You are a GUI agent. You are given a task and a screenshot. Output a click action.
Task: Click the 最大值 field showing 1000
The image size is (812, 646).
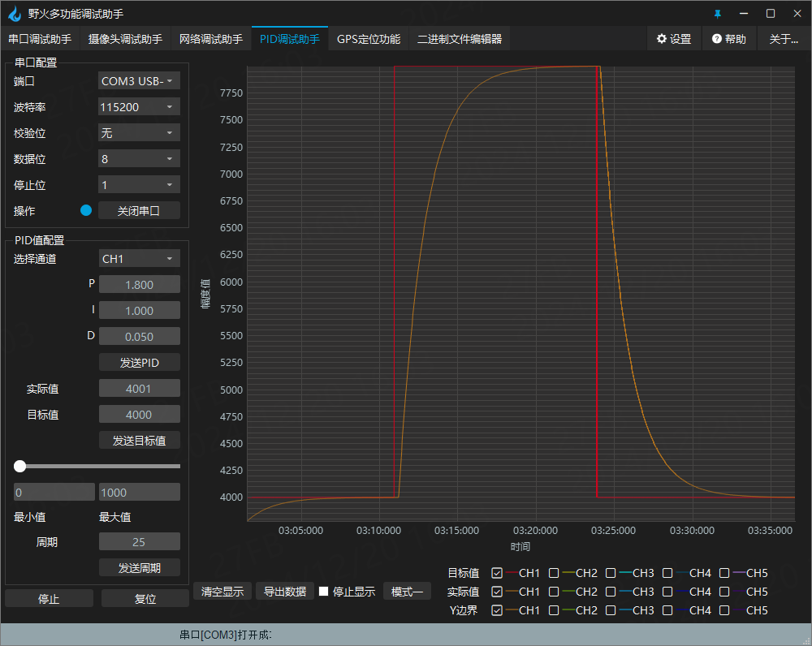tap(140, 492)
